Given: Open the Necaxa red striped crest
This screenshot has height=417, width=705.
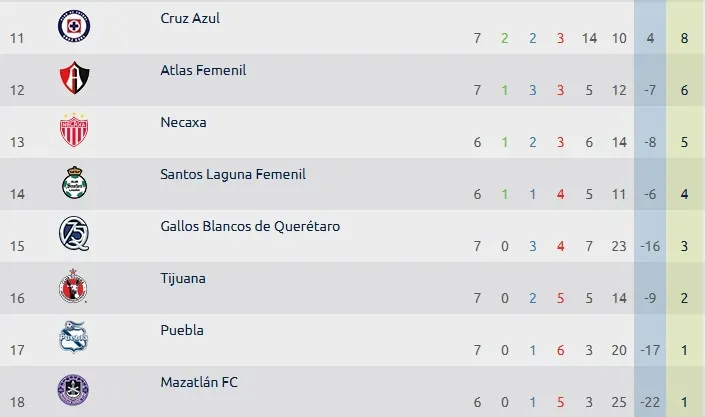Looking at the screenshot, I should click(x=74, y=130).
